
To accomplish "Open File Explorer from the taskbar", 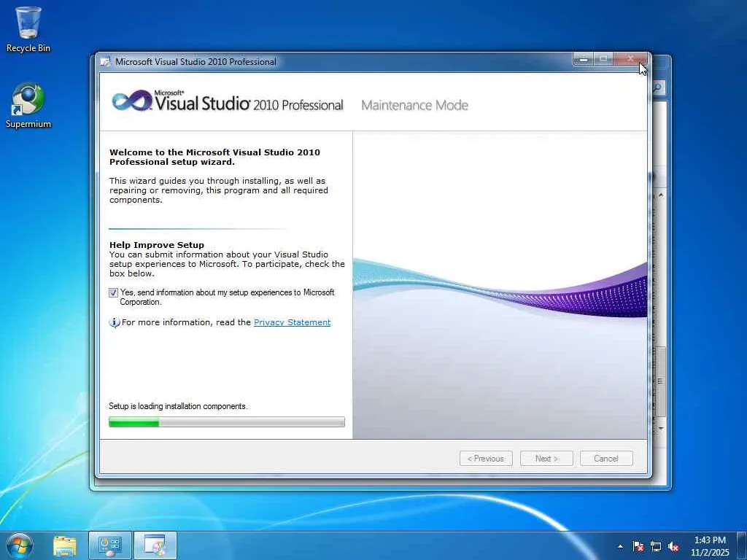I will [64, 545].
